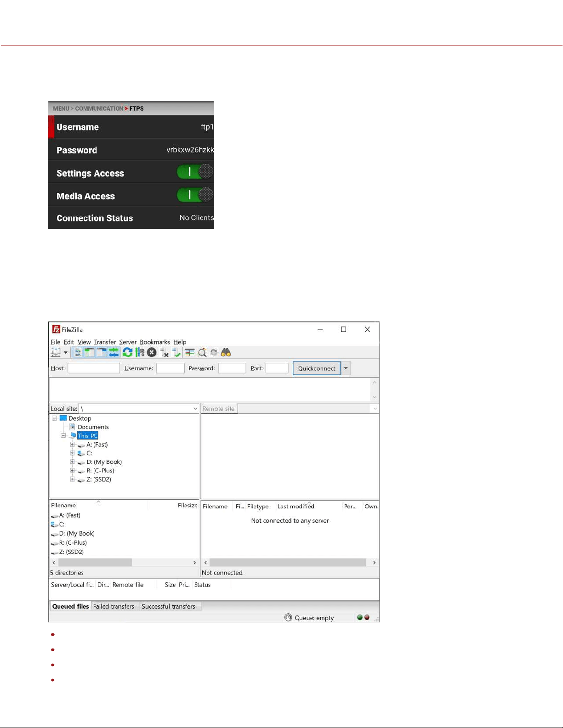The image size is (563, 728).
Task: Open the Bookmarks menu
Action: click(x=155, y=342)
